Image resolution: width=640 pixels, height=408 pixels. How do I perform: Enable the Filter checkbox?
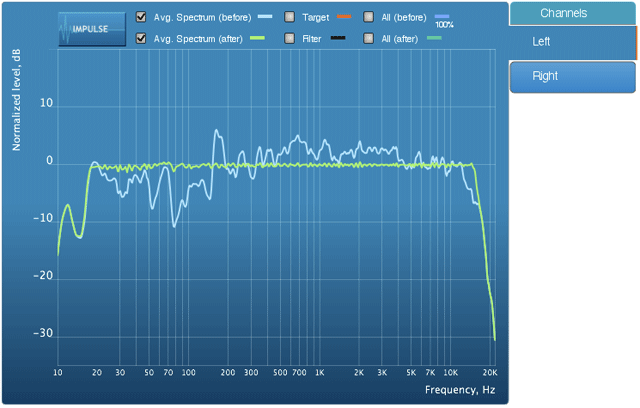(x=289, y=38)
